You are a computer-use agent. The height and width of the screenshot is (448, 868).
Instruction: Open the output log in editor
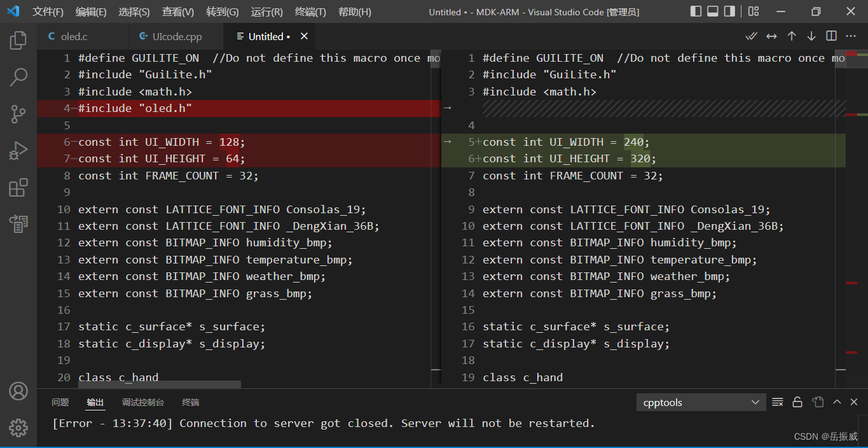pyautogui.click(x=818, y=402)
